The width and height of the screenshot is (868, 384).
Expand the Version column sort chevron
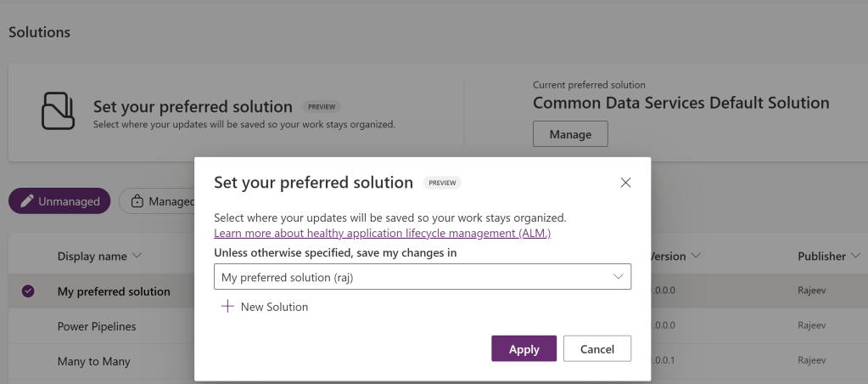(x=696, y=257)
